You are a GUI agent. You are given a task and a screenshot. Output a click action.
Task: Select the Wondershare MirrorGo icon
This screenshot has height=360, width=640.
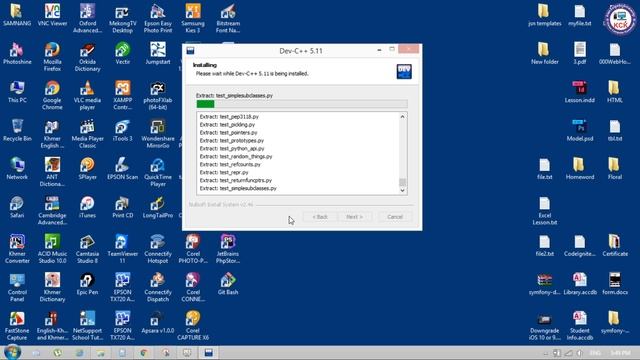click(158, 133)
